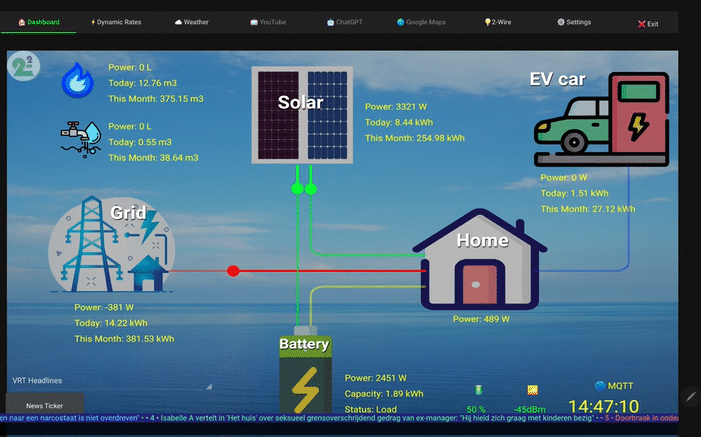
Task: Click the battery level 50% indicator icon
Action: [478, 389]
